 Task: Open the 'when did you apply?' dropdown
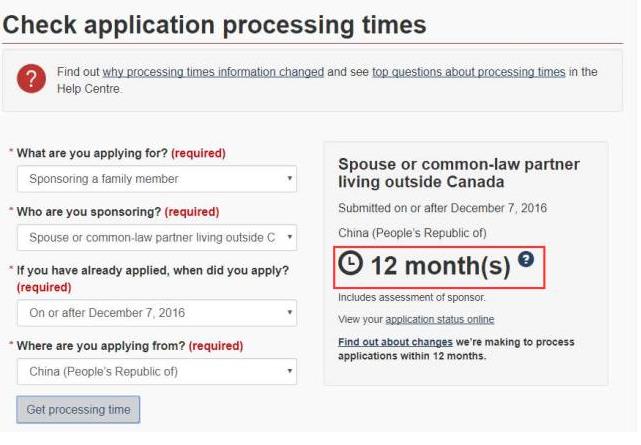(x=157, y=313)
